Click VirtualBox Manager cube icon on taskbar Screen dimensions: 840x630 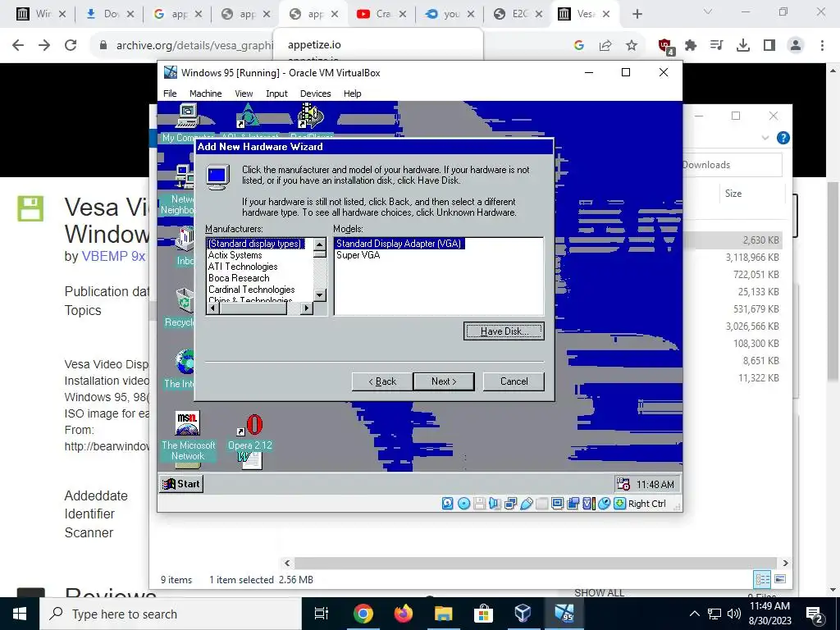523,614
